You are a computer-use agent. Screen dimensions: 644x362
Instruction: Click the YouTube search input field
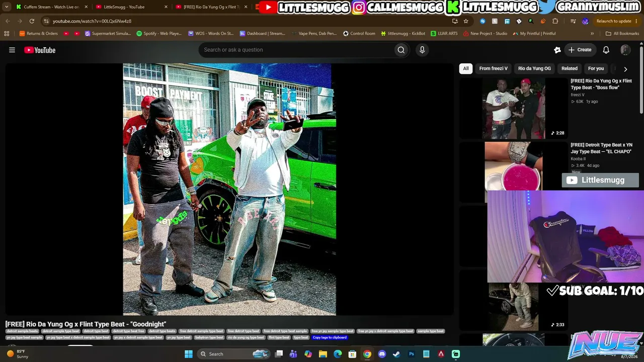coord(296,50)
